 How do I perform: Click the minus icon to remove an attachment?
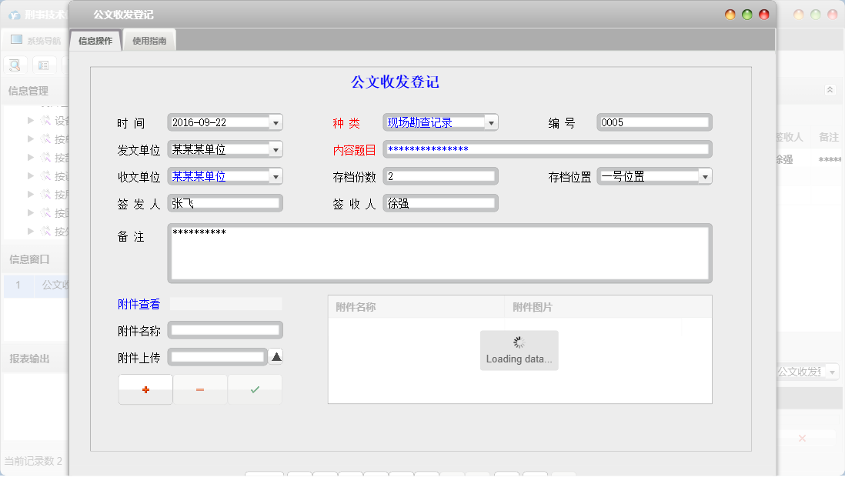[x=200, y=389]
